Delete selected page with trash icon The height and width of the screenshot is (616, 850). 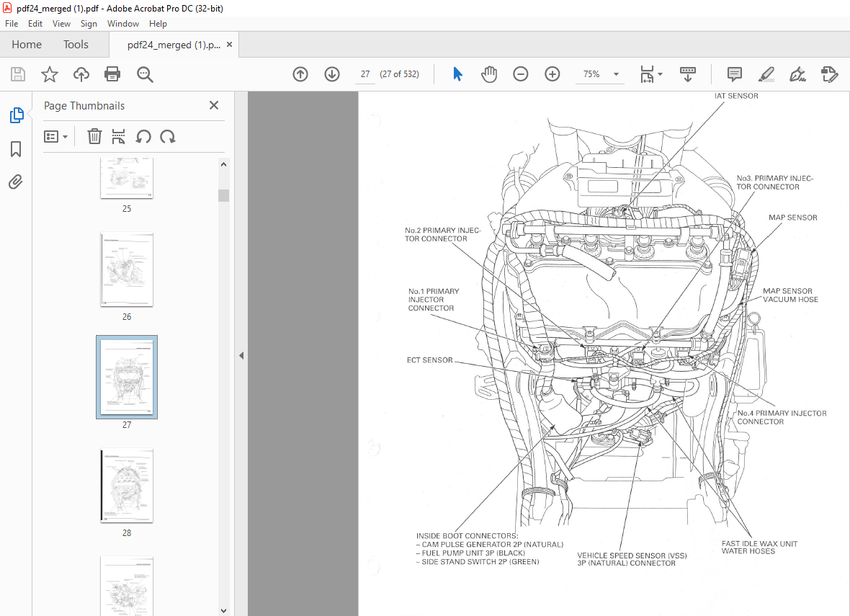[94, 136]
